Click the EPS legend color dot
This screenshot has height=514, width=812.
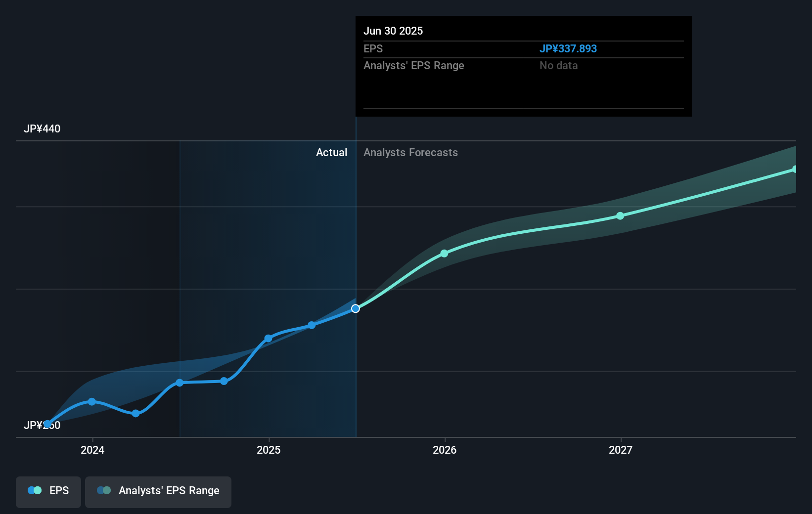pos(34,490)
